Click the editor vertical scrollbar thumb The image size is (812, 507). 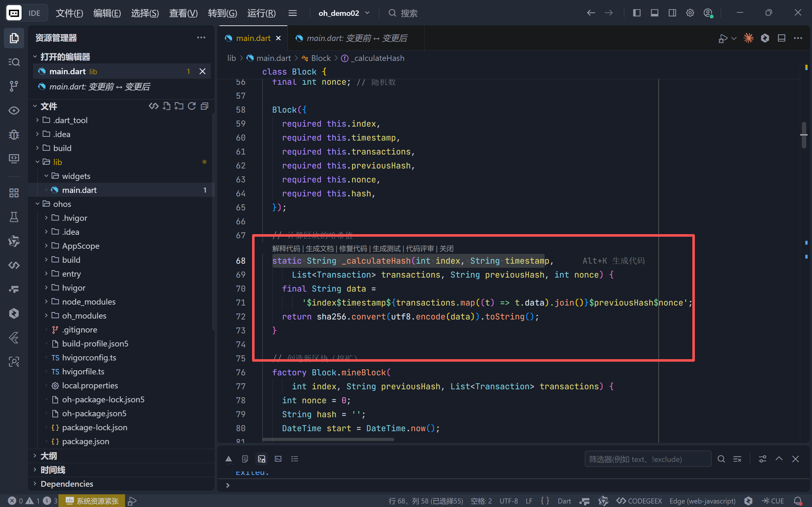click(x=804, y=135)
